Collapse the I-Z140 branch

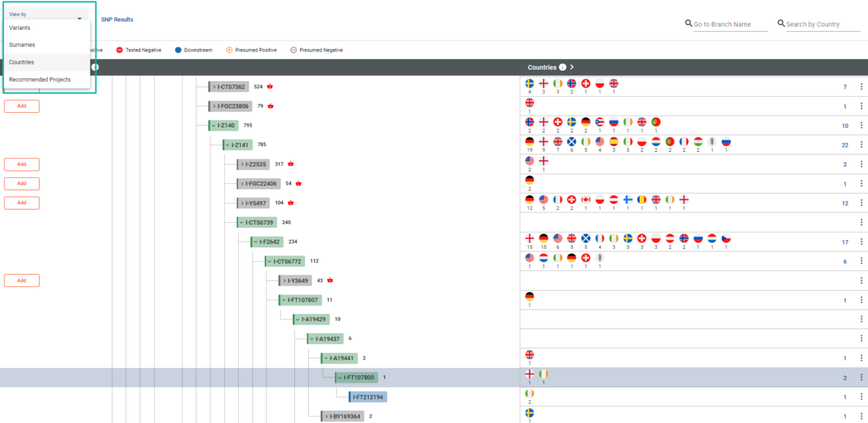213,125
